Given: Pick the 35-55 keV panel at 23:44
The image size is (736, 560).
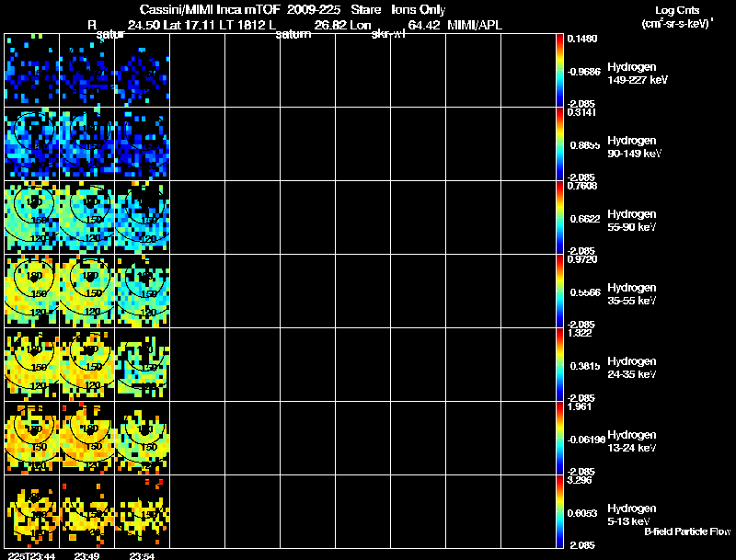Looking at the screenshot, I should point(32,291).
